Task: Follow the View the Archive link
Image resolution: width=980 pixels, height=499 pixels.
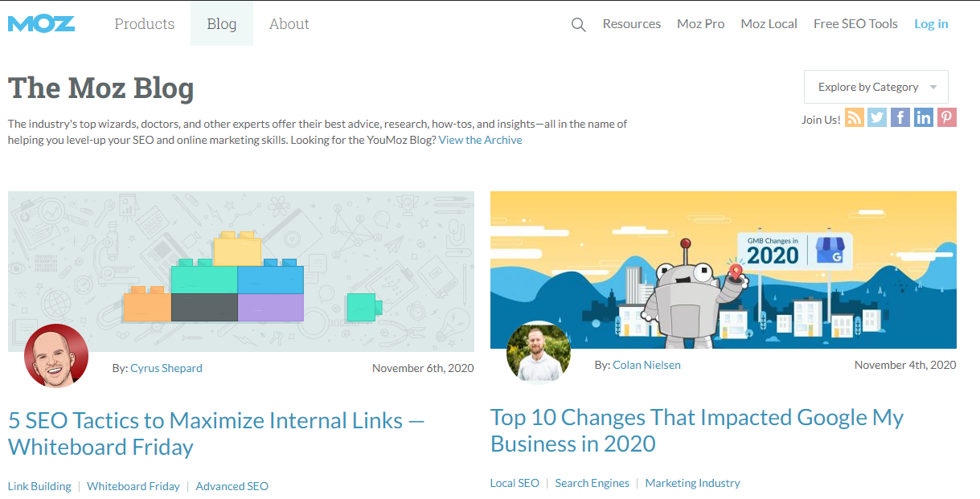Action: click(480, 140)
